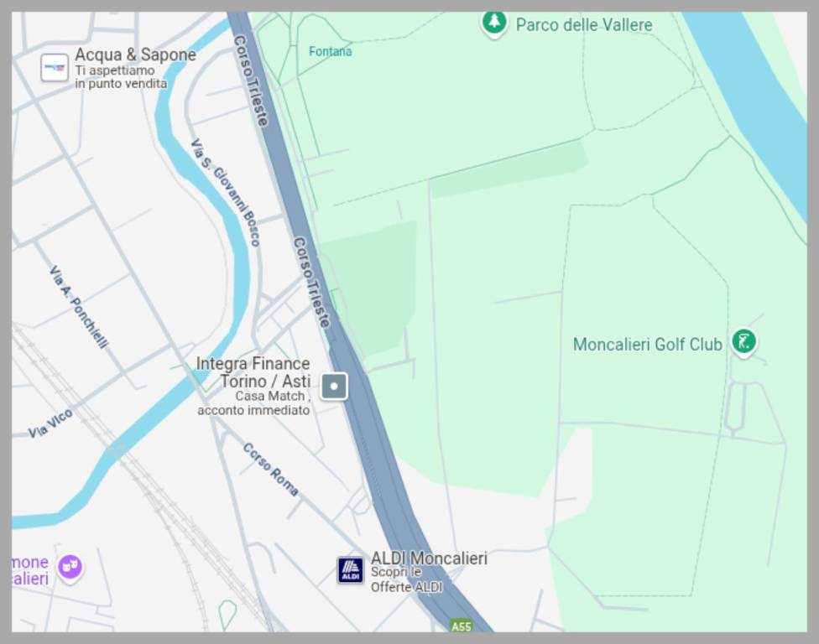Click the Corso Roma street label
The image size is (819, 644).
[270, 469]
